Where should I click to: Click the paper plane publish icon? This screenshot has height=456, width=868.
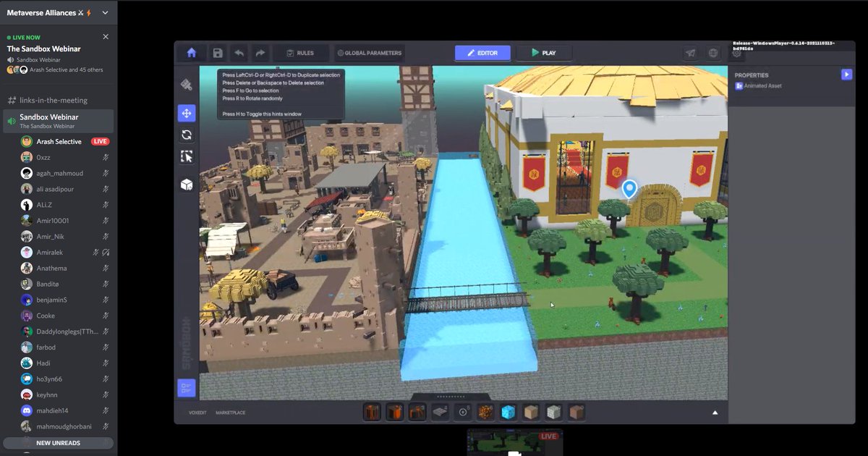click(691, 53)
